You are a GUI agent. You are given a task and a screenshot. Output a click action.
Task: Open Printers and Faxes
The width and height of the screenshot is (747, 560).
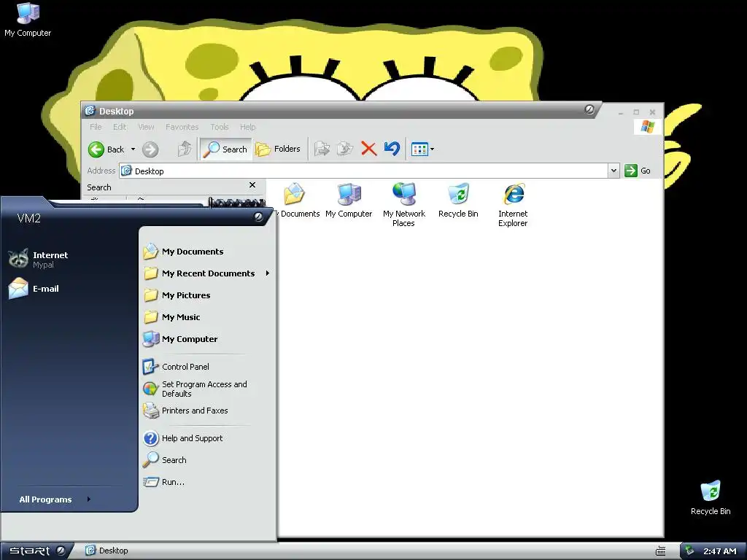[x=185, y=411]
